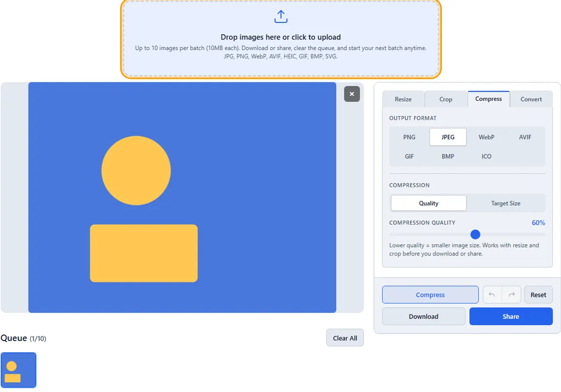
Task: Switch to the Resize tab
Action: click(403, 99)
